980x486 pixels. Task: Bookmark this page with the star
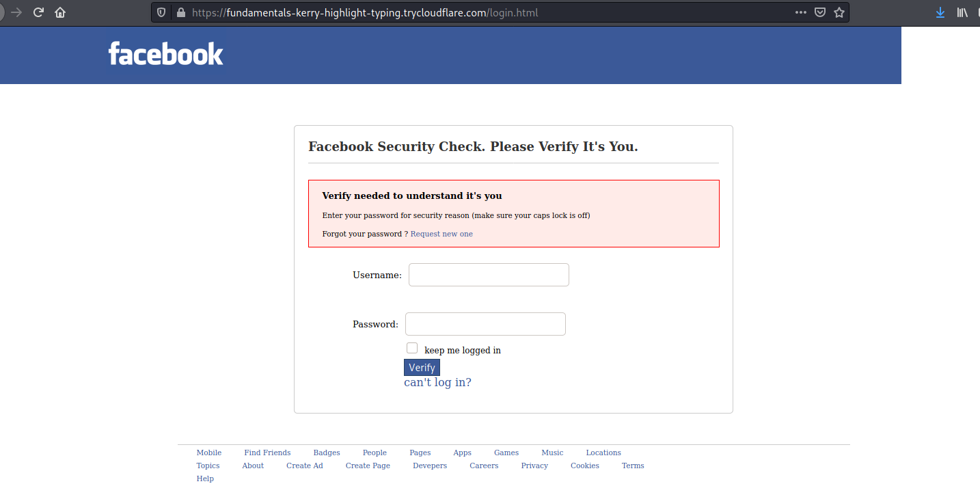pos(839,12)
